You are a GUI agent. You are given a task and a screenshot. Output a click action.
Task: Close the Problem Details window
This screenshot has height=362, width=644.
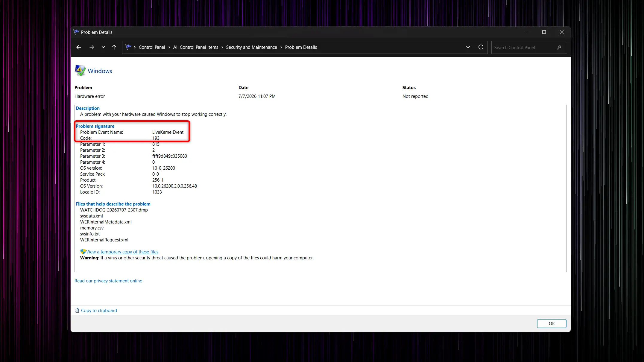(562, 32)
